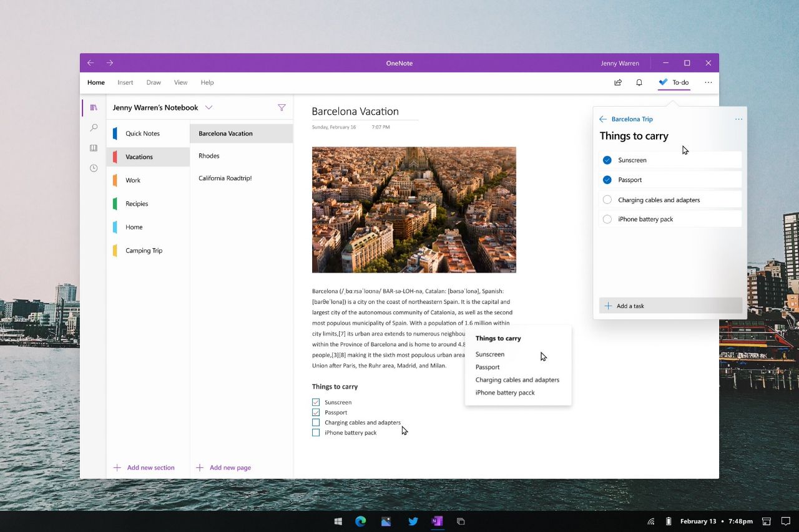799x532 pixels.
Task: Open taskbar clock February 13 7:48pm
Action: (716, 521)
